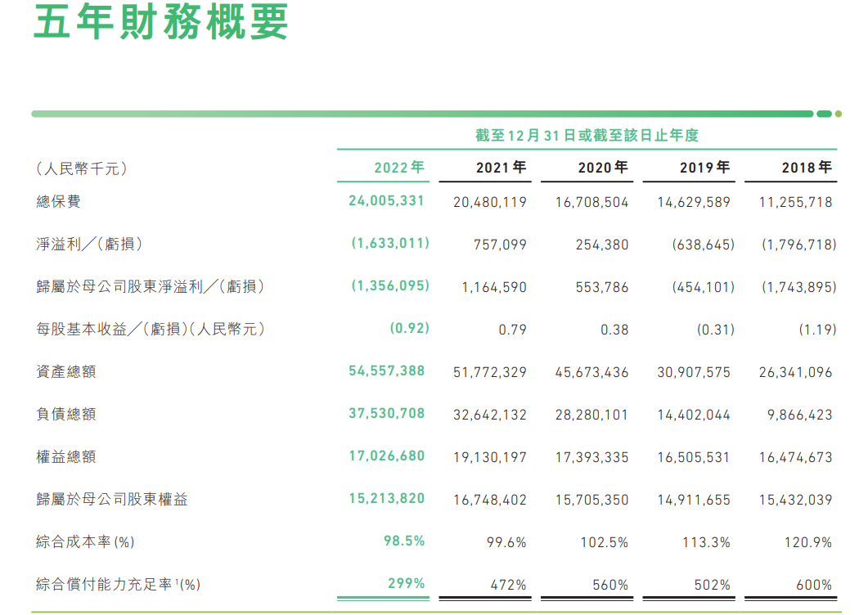Select the value 16,708,504
Image resolution: width=868 pixels, height=615 pixels.
click(591, 203)
